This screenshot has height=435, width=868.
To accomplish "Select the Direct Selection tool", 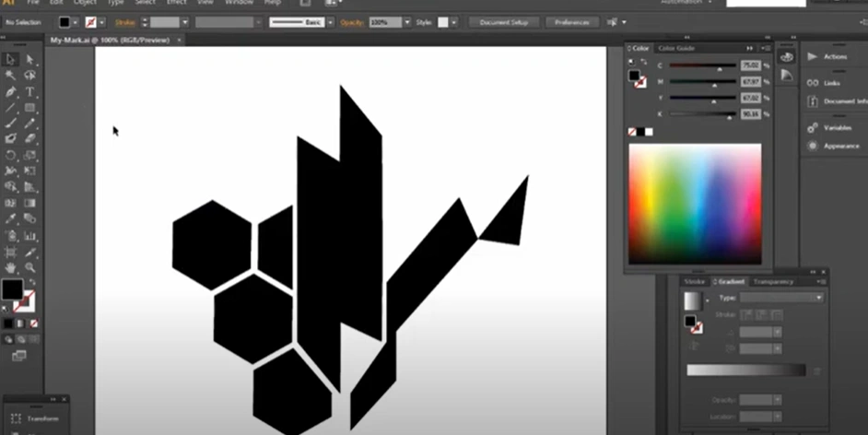I will 29,59.
